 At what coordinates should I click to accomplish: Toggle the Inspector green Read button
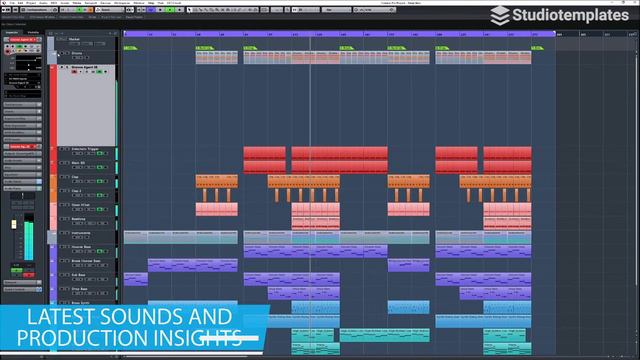pos(19,47)
